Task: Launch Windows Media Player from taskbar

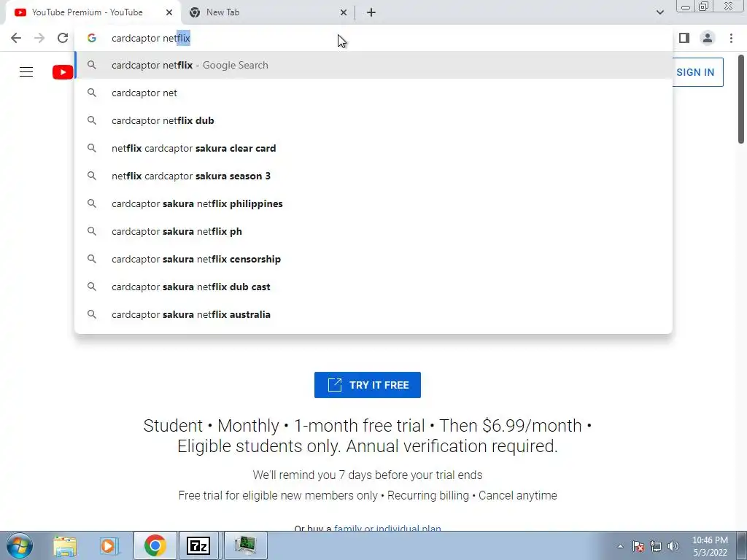Action: point(109,545)
